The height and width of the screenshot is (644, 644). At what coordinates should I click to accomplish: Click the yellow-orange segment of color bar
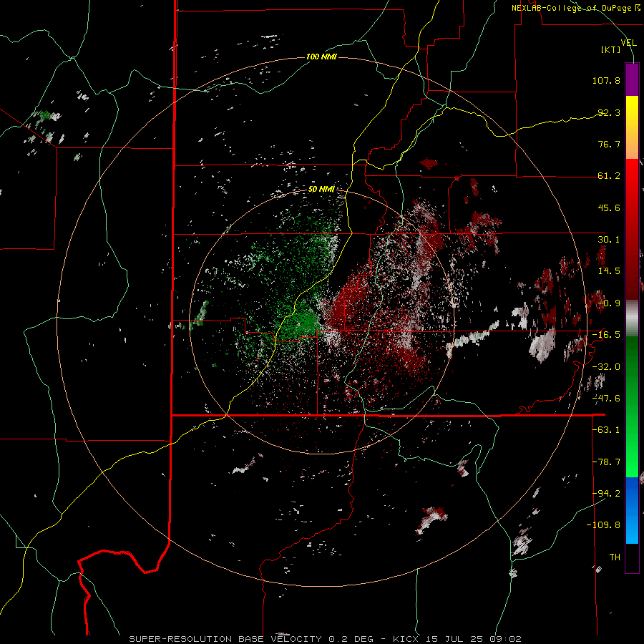click(632, 127)
